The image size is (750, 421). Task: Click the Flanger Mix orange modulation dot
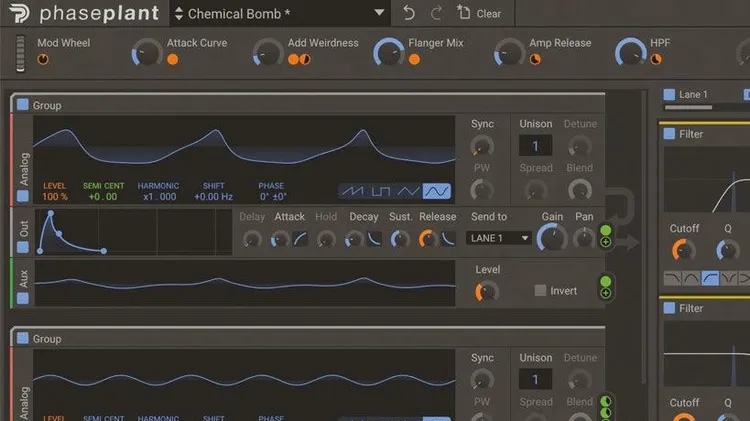click(x=414, y=59)
